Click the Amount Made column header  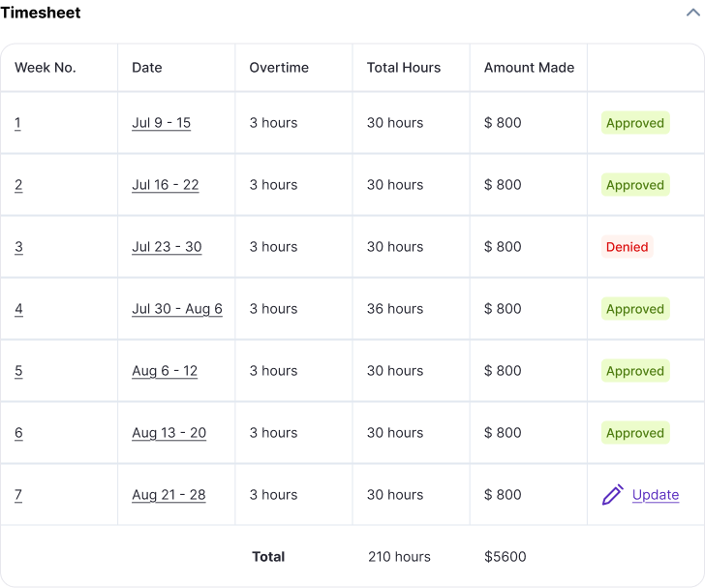pyautogui.click(x=529, y=68)
